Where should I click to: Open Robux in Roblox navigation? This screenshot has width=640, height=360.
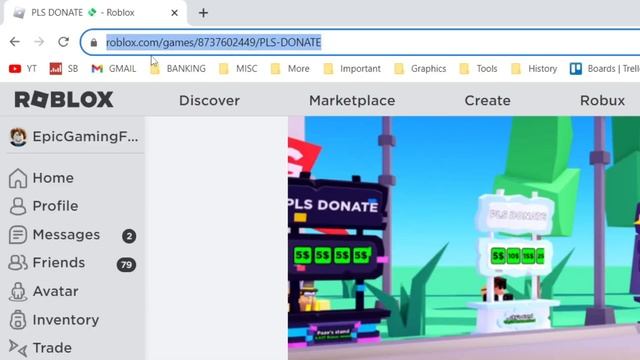click(x=602, y=100)
